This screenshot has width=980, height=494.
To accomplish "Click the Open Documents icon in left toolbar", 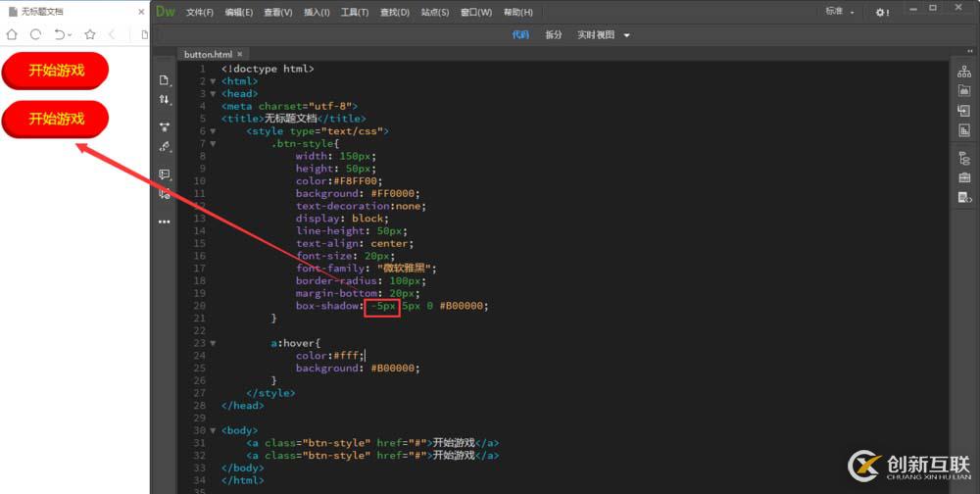I will (165, 79).
